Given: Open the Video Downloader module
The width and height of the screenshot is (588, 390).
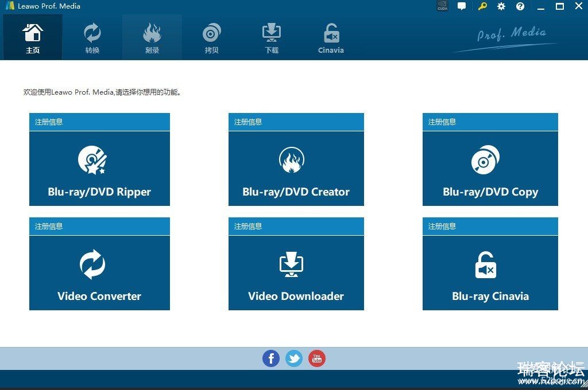Looking at the screenshot, I should 296,273.
